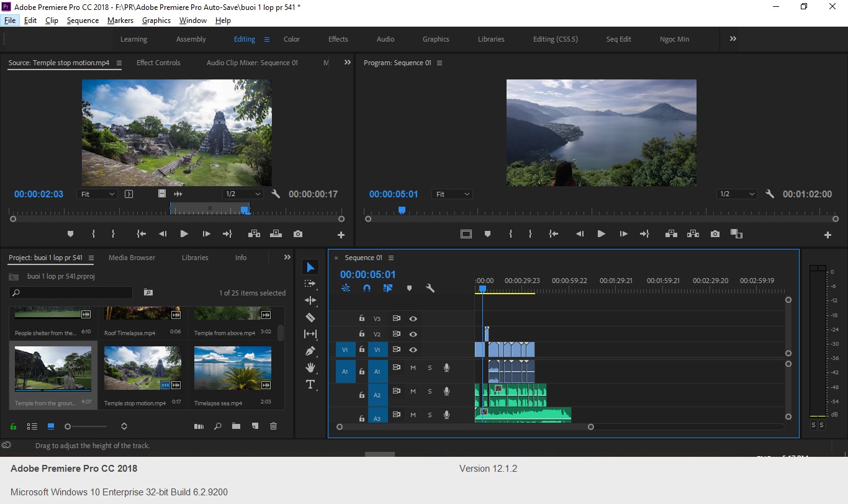Open Effect Controls tab

pos(158,63)
